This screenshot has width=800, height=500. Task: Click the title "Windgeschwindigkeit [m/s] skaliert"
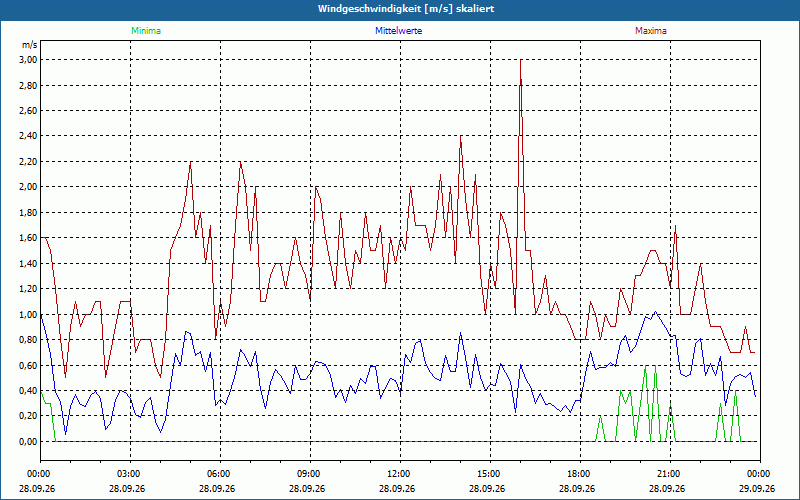[406, 9]
